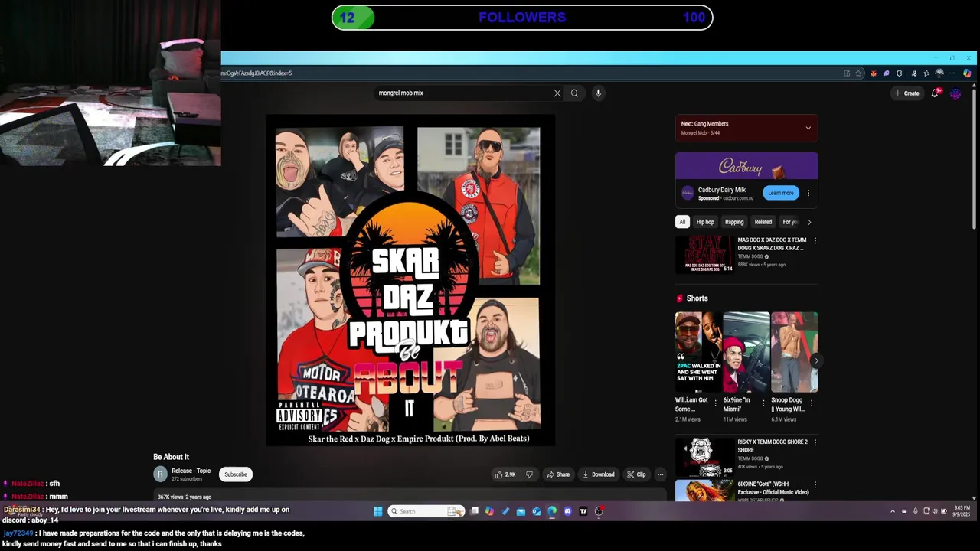This screenshot has height=551, width=980.
Task: Show hidden system tray icons chevron
Action: tap(893, 511)
